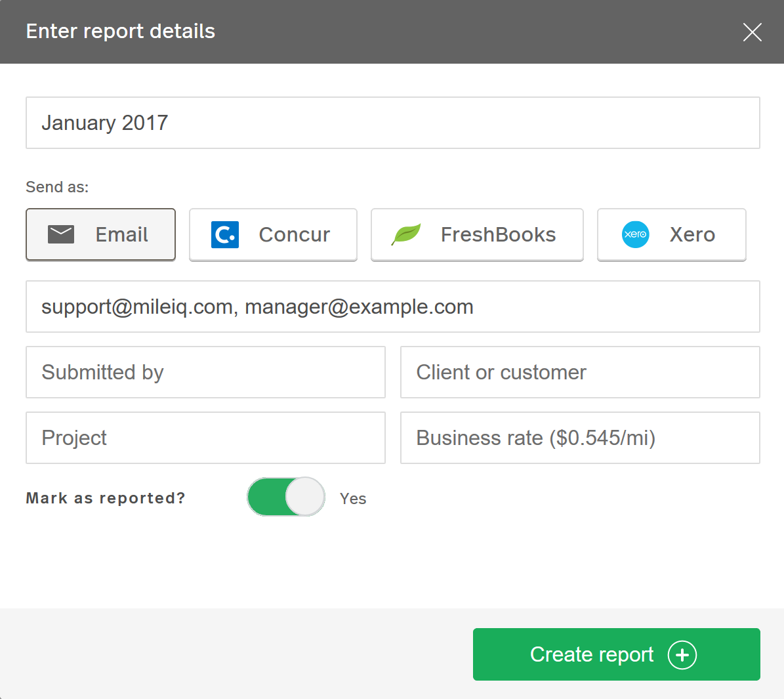The image size is (784, 699).
Task: Click the "Yes" label beside the toggle
Action: [353, 499]
